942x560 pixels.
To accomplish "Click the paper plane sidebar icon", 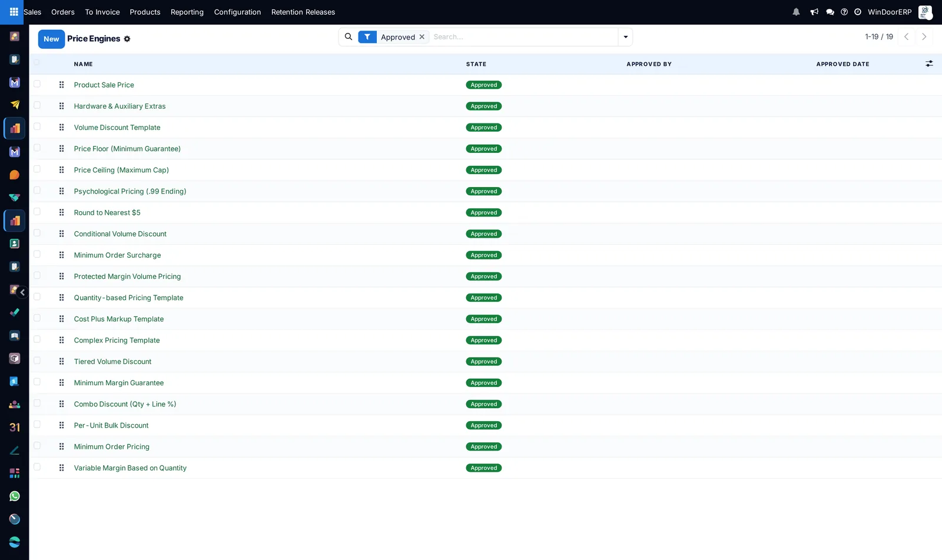I will pos(15,105).
